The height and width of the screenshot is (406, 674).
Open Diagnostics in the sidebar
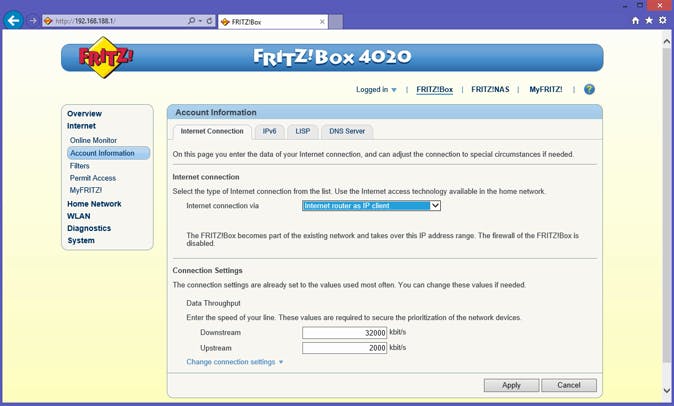click(x=89, y=228)
